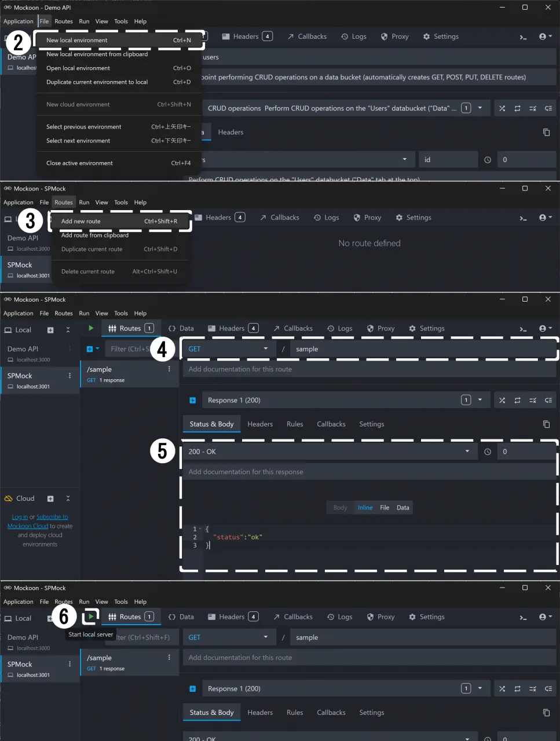Open add route dropdown left of Filter box

tap(93, 349)
